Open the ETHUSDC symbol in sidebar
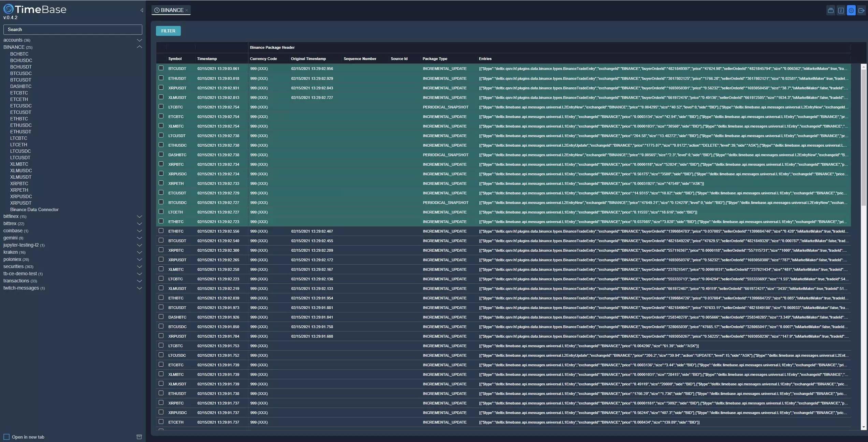The image size is (868, 442). point(21,125)
